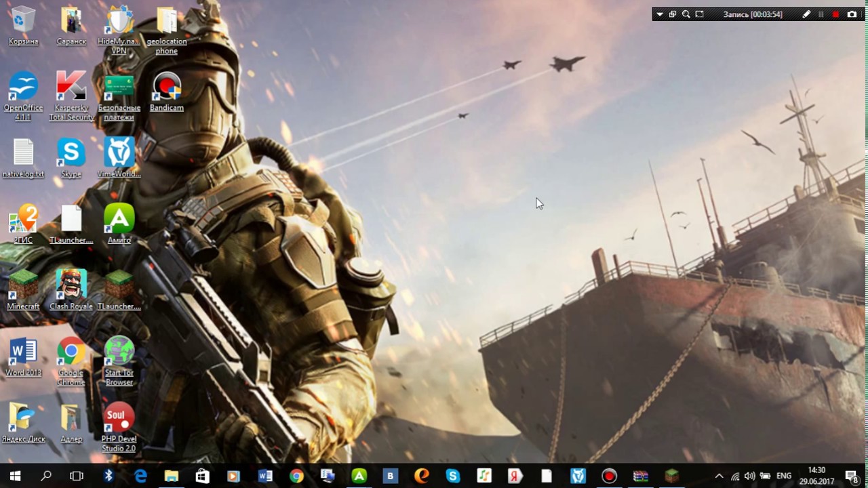Show hidden system tray icons
The image size is (868, 488).
[x=719, y=476]
